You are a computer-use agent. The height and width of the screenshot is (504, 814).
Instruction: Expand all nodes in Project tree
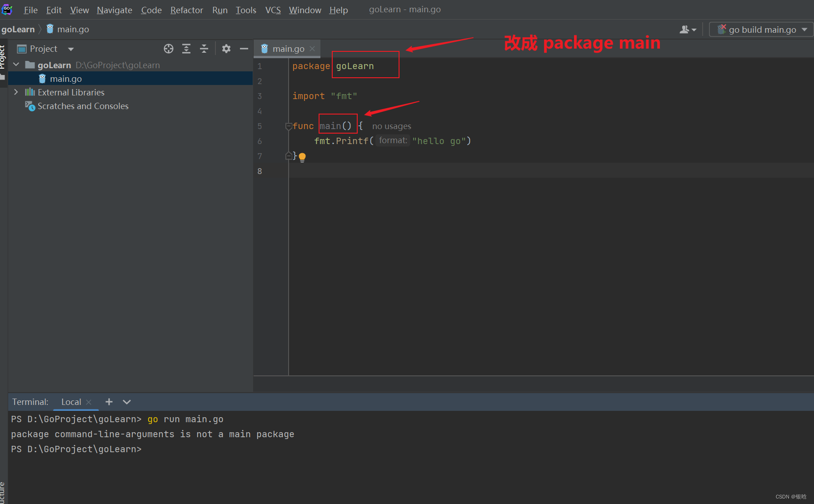186,49
